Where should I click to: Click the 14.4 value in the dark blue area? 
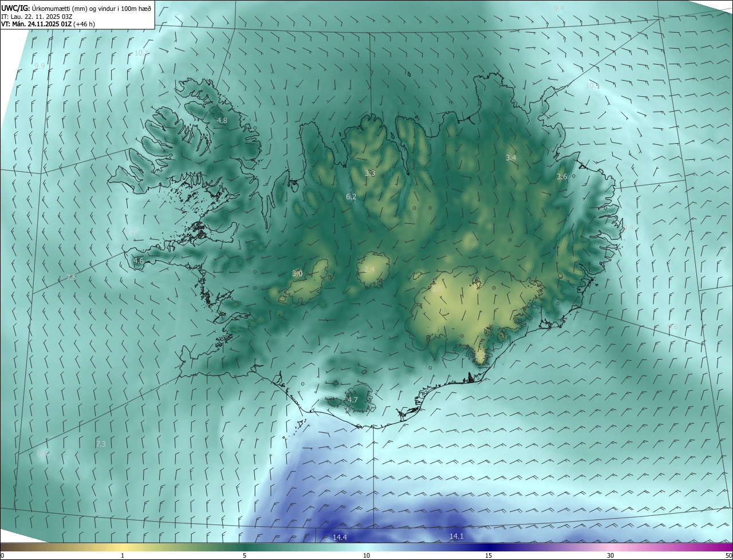point(340,537)
